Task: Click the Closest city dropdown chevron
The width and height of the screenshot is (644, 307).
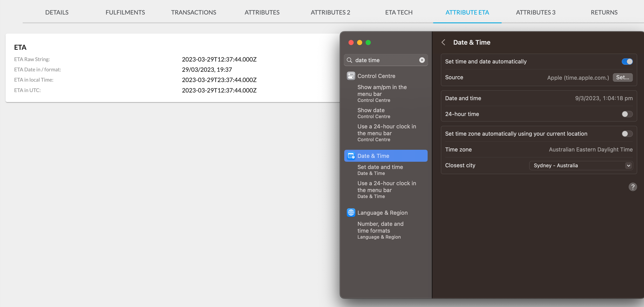Action: 629,165
